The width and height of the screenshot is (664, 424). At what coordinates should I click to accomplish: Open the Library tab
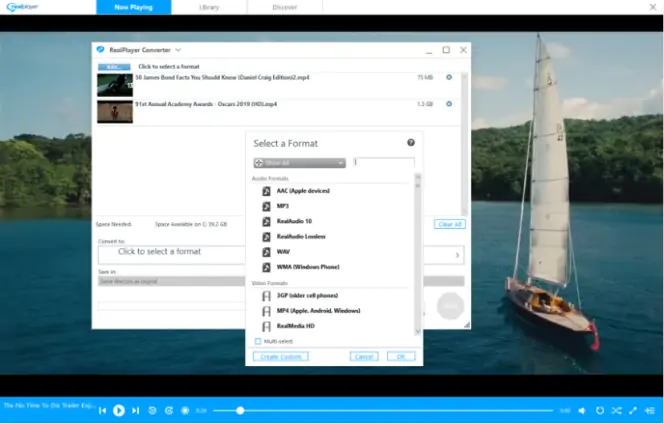pyautogui.click(x=209, y=7)
